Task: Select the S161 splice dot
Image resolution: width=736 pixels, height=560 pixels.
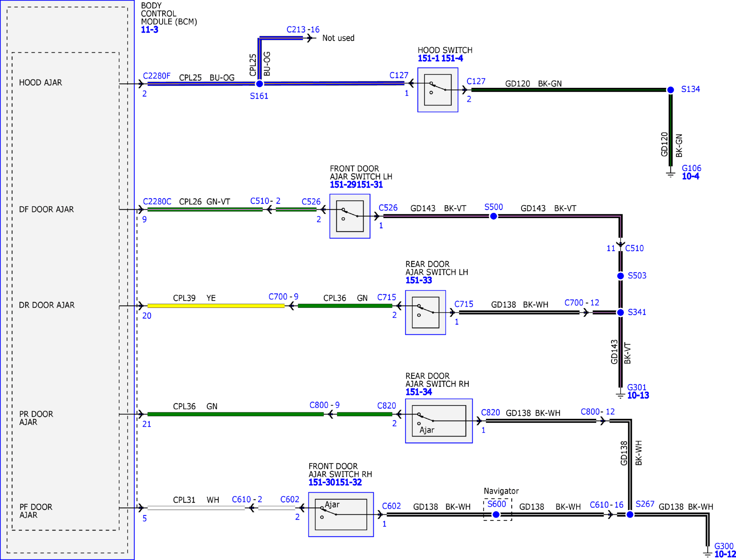Action: click(x=259, y=84)
